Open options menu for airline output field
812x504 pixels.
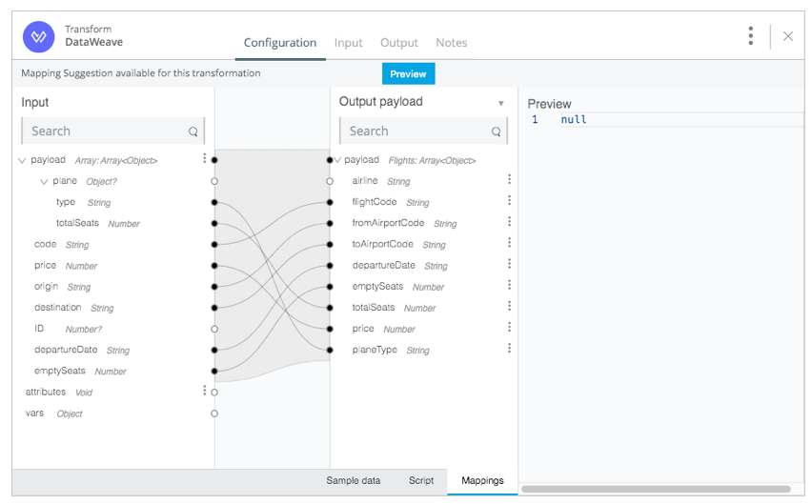coord(509,179)
